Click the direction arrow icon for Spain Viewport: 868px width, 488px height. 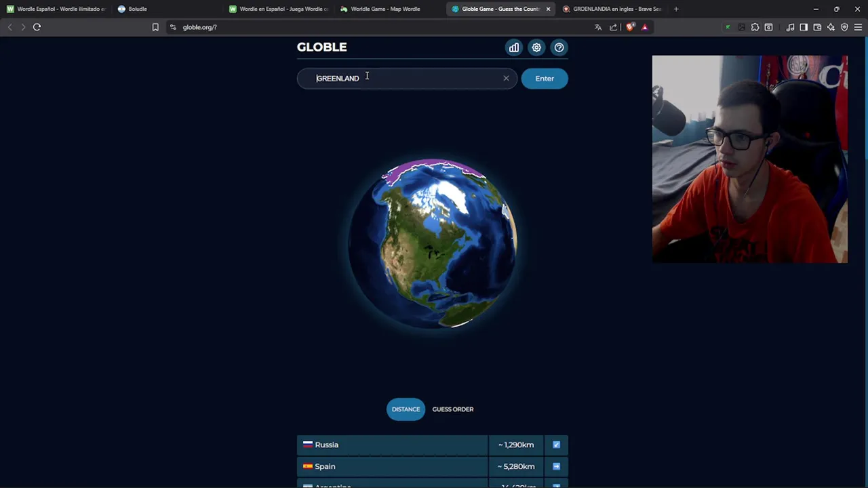556,466
